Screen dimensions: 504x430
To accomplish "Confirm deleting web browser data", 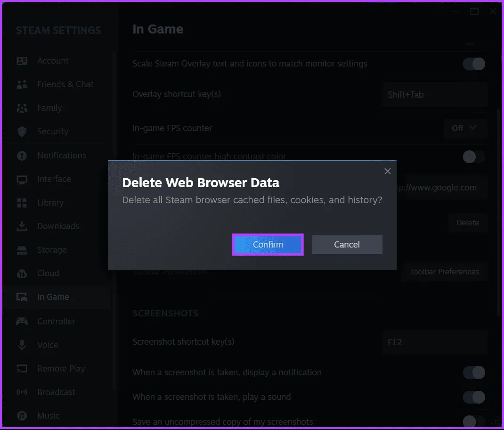I will pos(268,245).
